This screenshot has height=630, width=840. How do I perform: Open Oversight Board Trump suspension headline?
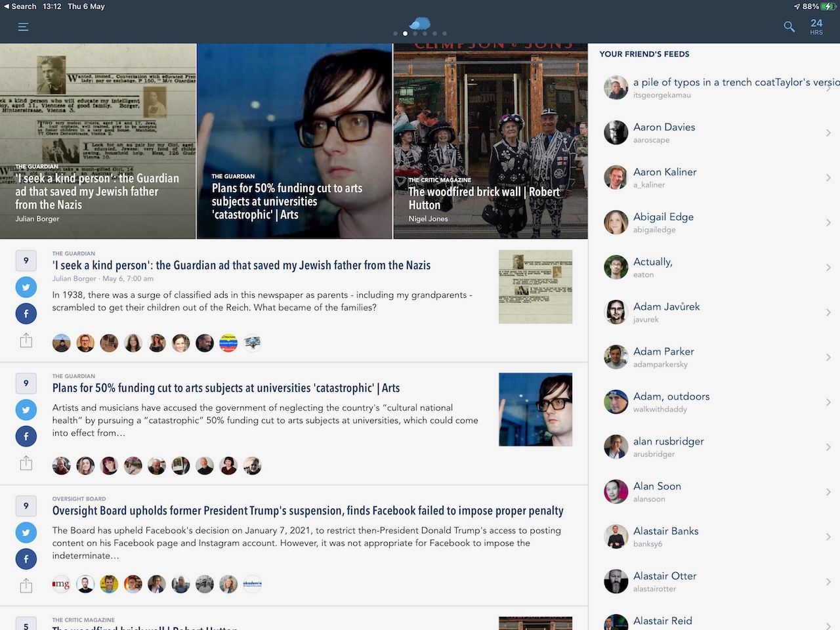point(307,511)
